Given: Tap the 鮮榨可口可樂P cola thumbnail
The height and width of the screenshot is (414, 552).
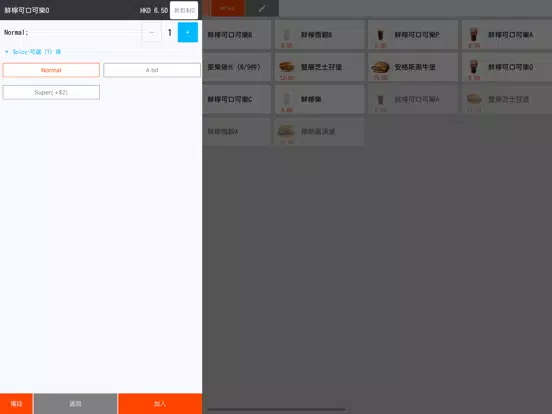Looking at the screenshot, I should point(381,35).
